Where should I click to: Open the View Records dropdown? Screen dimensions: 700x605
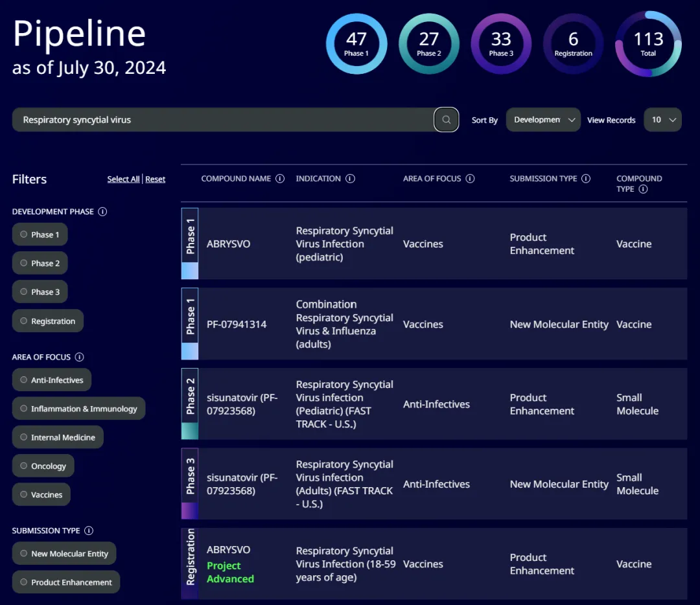(x=662, y=120)
